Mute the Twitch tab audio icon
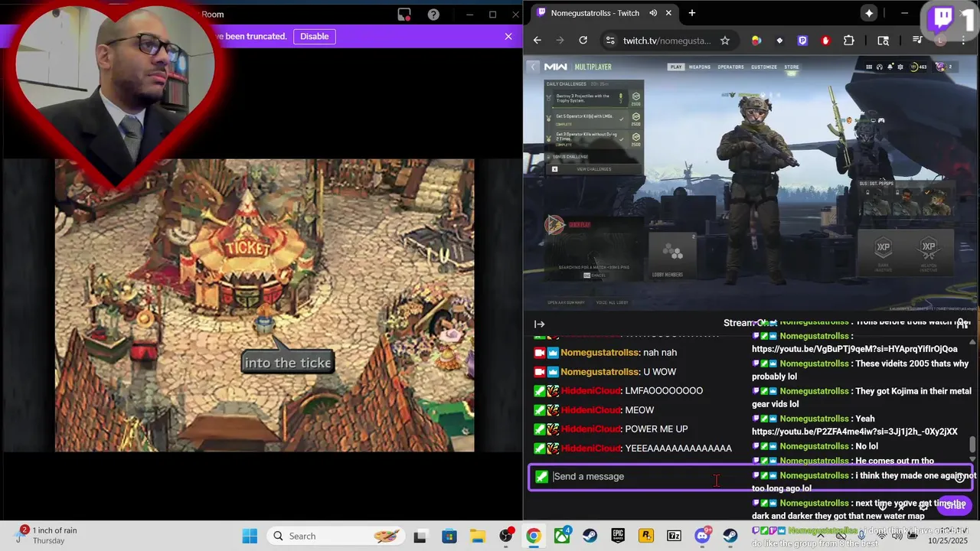The image size is (980, 551). [x=653, y=13]
